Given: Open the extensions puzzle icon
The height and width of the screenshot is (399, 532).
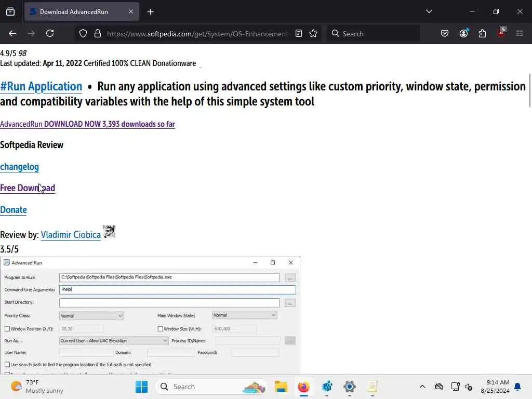Looking at the screenshot, I should [x=482, y=33].
